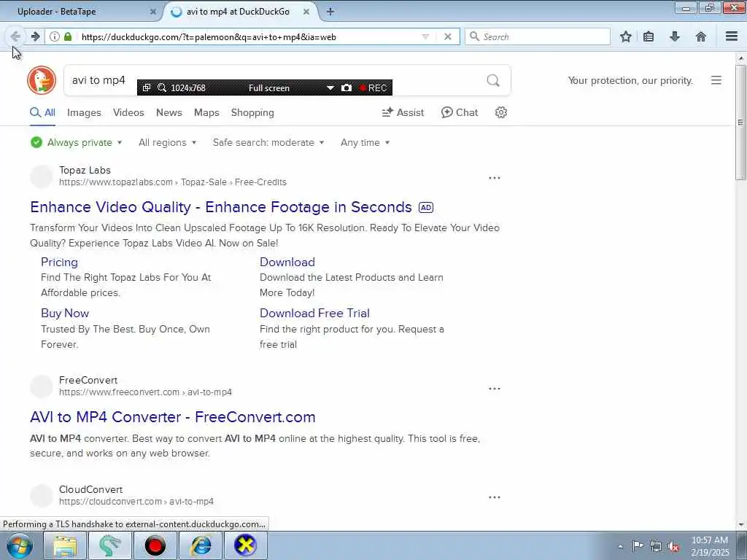The height and width of the screenshot is (560, 747).
Task: Select the Videos search tab
Action: pos(128,112)
